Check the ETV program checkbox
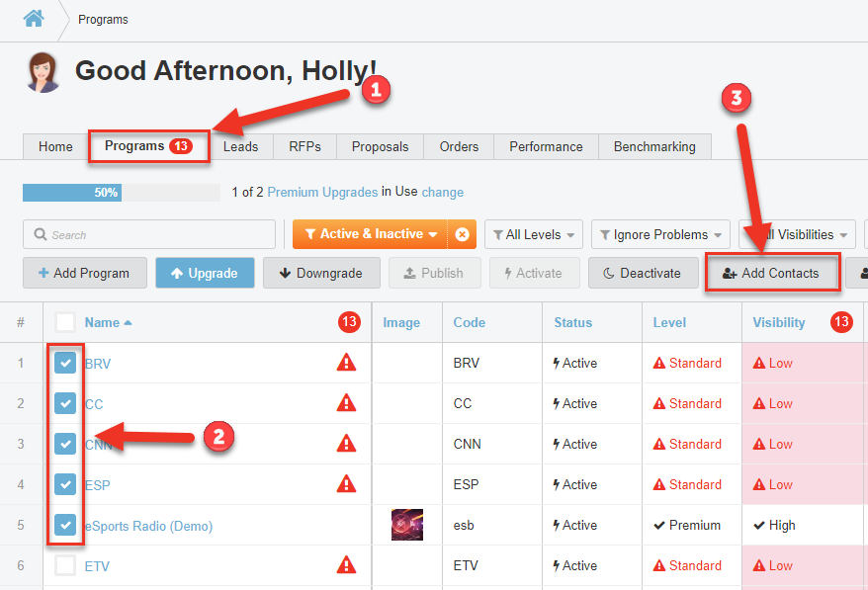868x590 pixels. pyautogui.click(x=65, y=565)
